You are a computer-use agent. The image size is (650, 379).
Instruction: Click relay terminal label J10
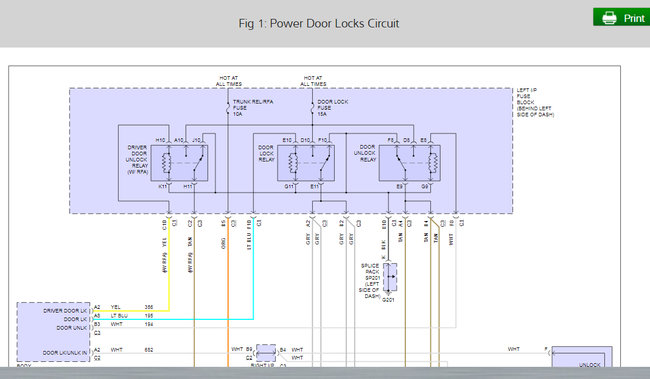pos(196,141)
